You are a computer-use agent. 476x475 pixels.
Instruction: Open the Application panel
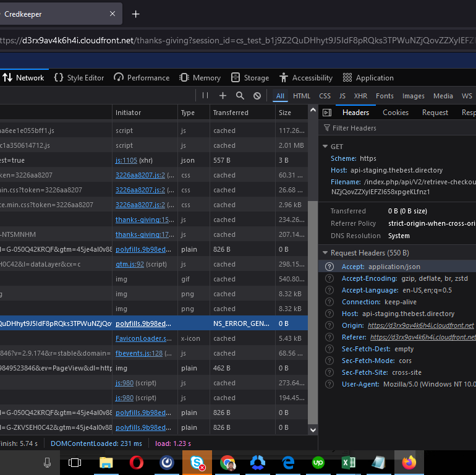click(368, 78)
